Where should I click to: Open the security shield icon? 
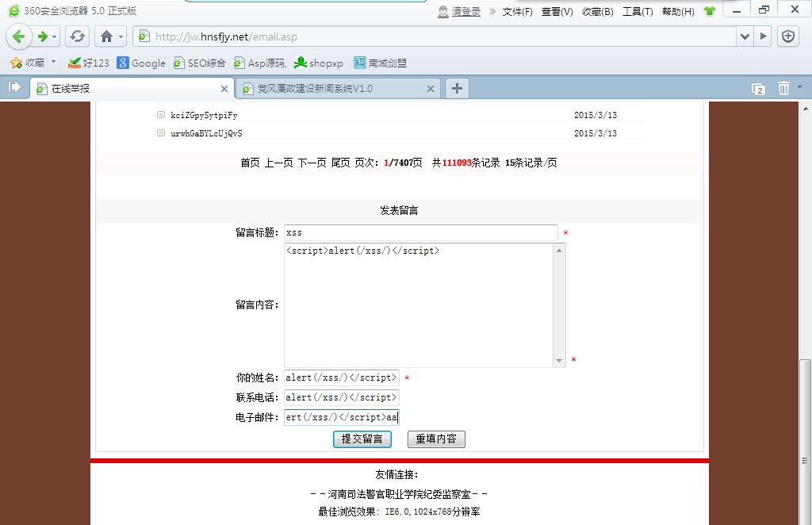tap(788, 36)
